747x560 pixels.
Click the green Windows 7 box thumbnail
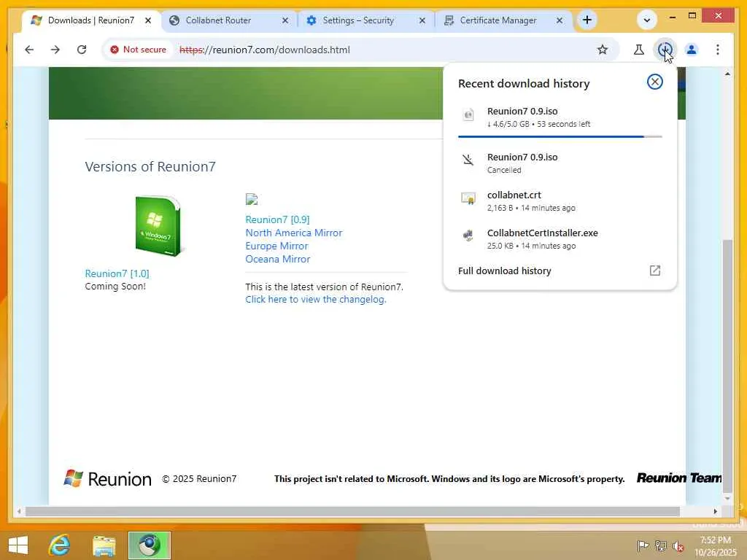click(158, 226)
